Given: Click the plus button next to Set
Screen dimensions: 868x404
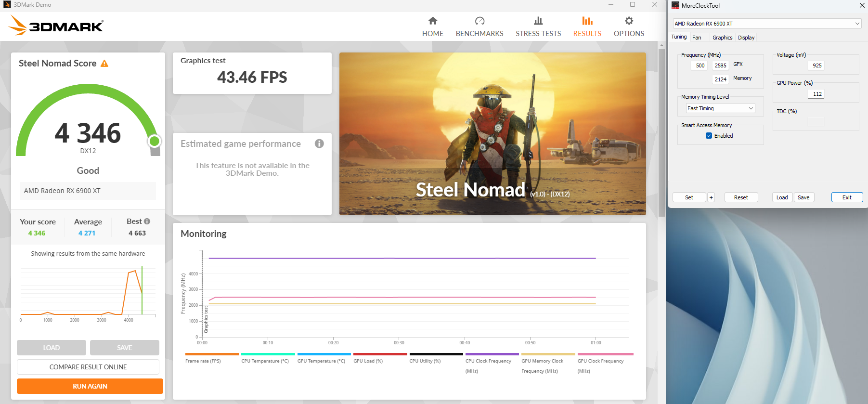Looking at the screenshot, I should point(711,197).
